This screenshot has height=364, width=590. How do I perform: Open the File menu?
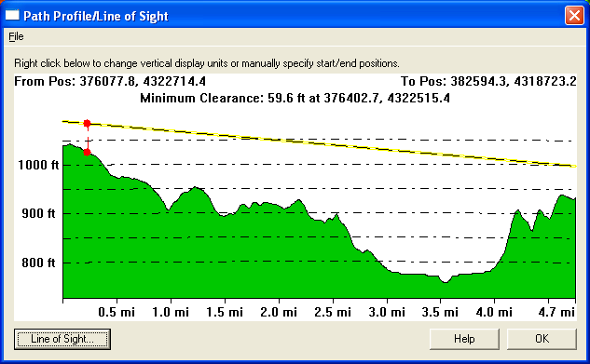[16, 36]
